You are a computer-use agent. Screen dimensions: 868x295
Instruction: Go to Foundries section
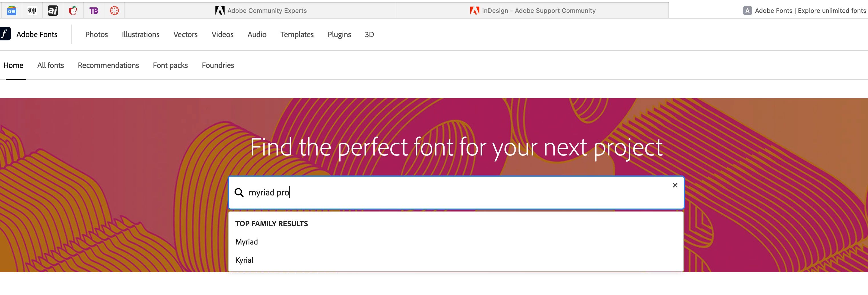point(218,65)
